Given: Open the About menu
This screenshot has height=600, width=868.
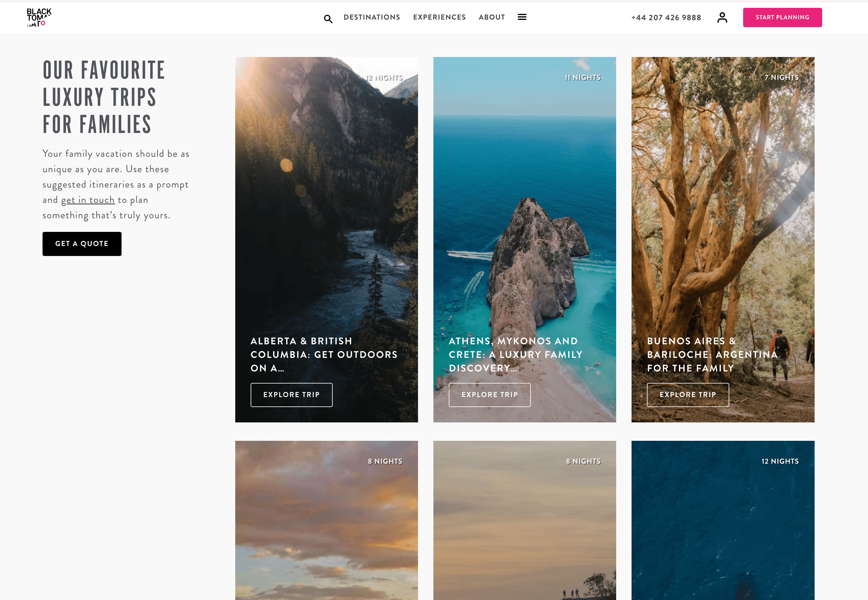Looking at the screenshot, I should [x=491, y=17].
